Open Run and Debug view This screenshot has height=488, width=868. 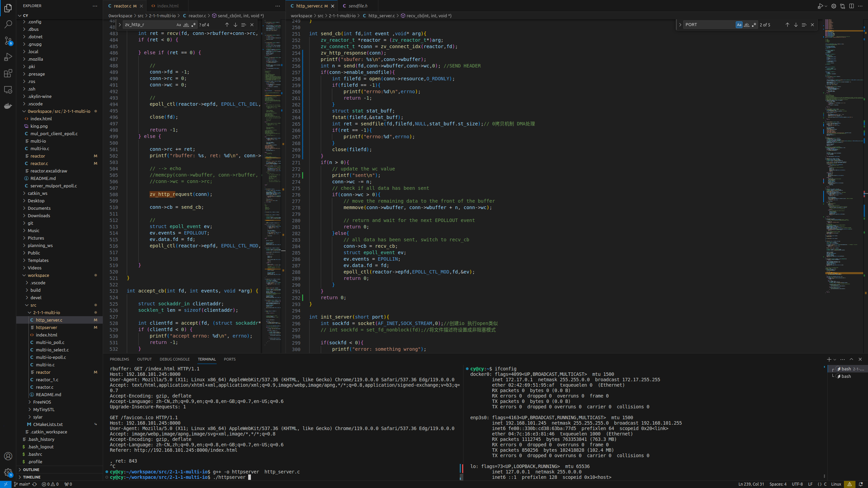pos(8,57)
